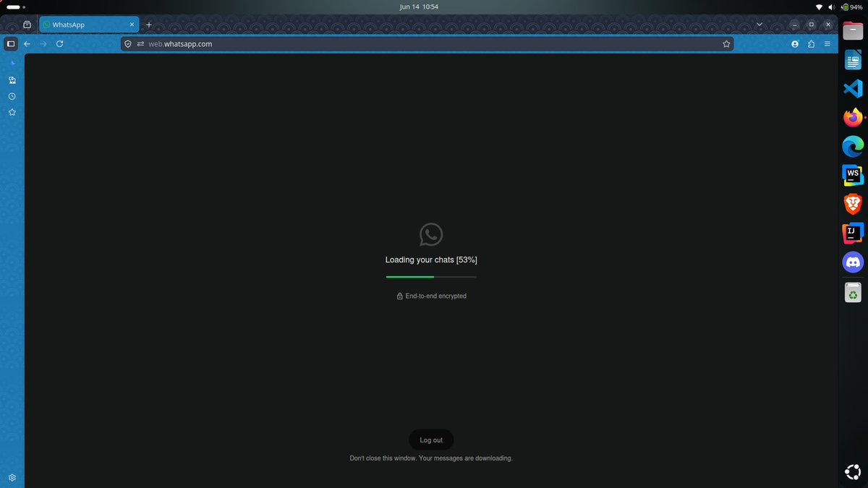Open the Extensions puzzle icon
The width and height of the screenshot is (868, 488).
tap(811, 44)
